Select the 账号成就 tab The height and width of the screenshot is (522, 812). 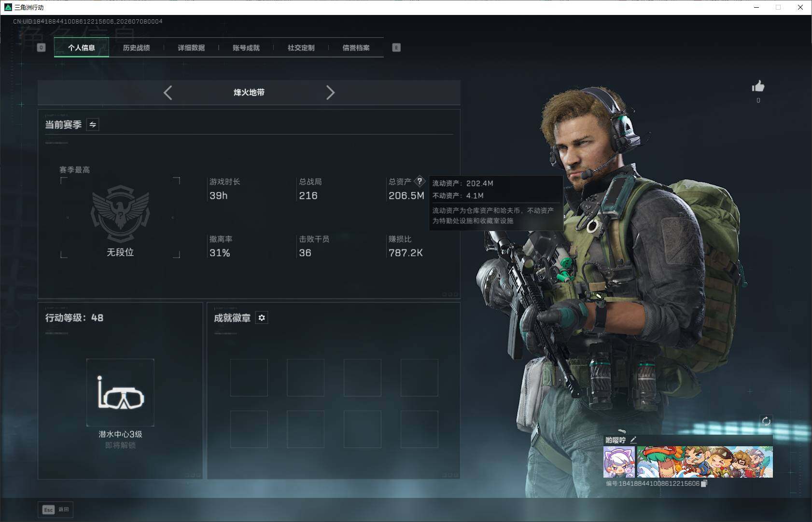click(246, 48)
